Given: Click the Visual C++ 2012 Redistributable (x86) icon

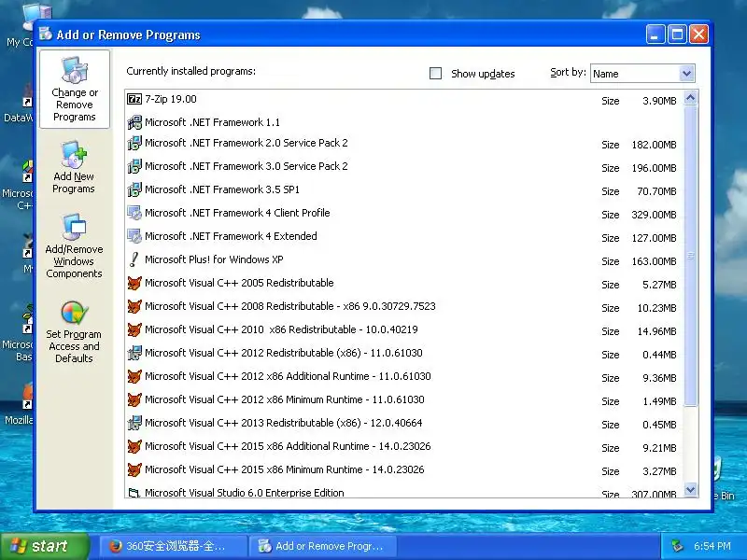Looking at the screenshot, I should click(x=134, y=353).
